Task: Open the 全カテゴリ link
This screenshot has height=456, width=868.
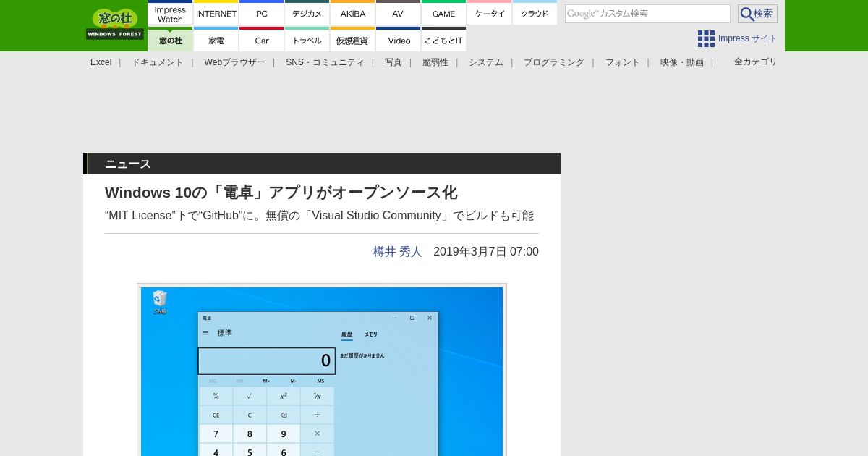Action: [756, 62]
